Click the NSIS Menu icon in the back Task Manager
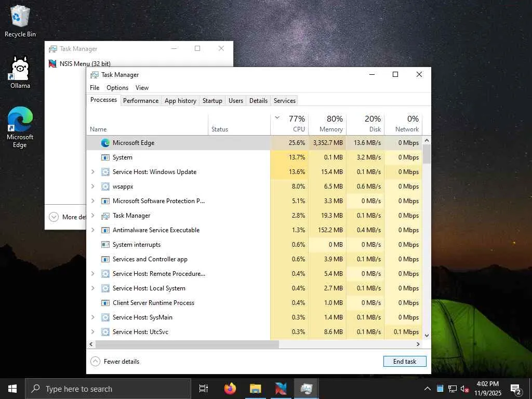 click(52, 63)
